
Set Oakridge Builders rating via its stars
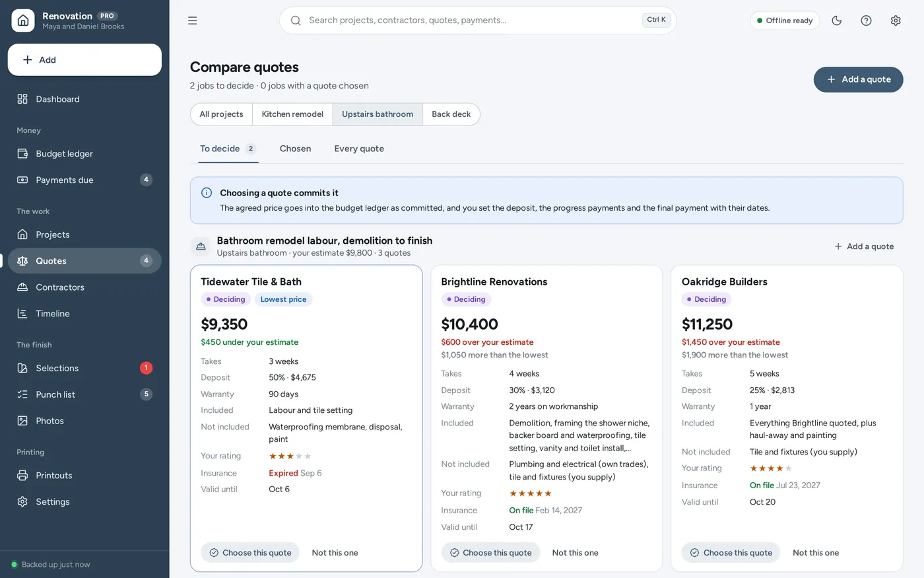click(x=771, y=468)
